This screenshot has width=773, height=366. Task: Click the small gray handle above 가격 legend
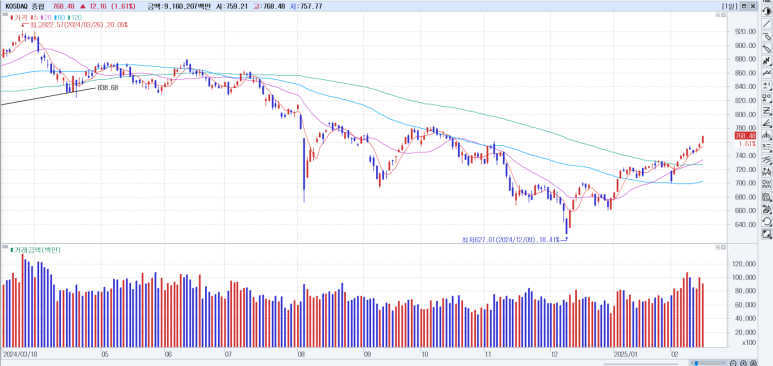(5, 14)
